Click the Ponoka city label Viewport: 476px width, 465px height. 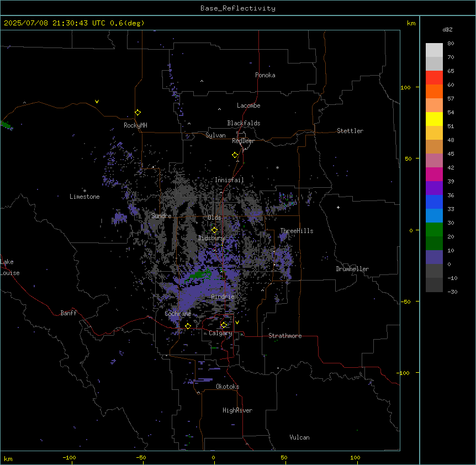[x=265, y=75]
